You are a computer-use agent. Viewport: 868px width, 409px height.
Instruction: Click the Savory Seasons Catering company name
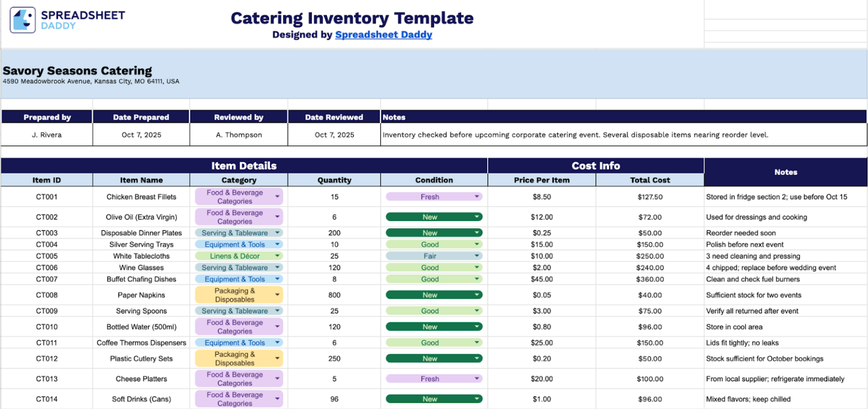[x=77, y=71]
